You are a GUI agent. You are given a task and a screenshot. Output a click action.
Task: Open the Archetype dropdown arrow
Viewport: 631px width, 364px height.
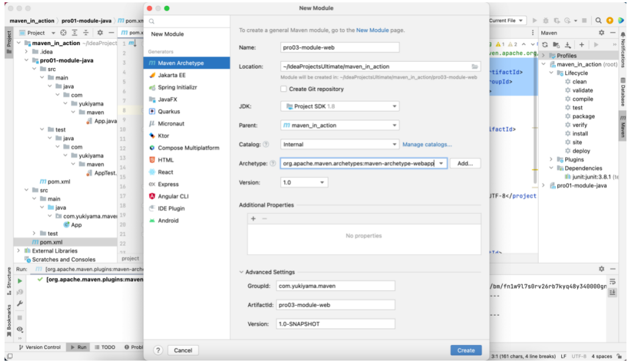click(x=441, y=163)
